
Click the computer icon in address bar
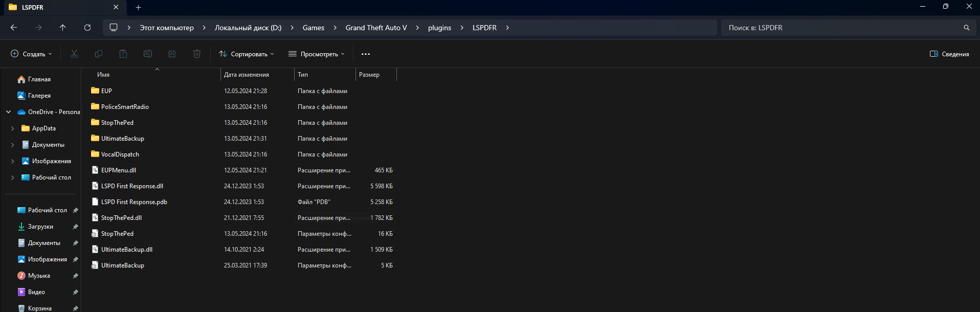[114, 28]
